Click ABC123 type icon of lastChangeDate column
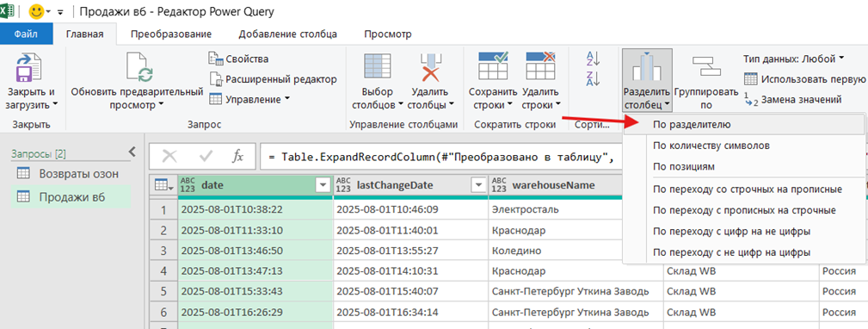This screenshot has height=329, width=868. [x=344, y=185]
